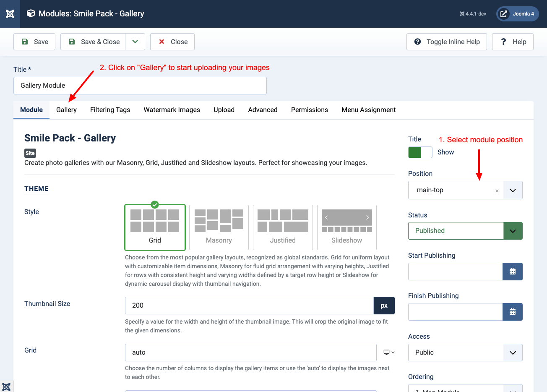Screen dimensions: 547x392
Task: Click the Site badge label
Action: click(30, 153)
